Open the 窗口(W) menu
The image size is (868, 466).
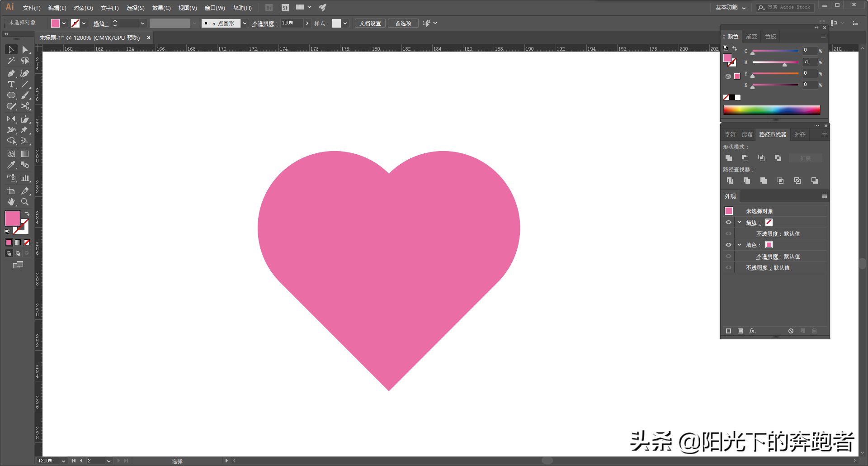(215, 8)
